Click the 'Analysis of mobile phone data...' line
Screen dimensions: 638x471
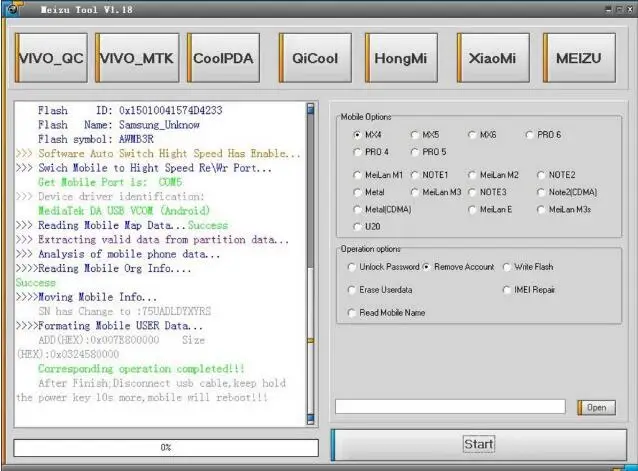point(118,254)
